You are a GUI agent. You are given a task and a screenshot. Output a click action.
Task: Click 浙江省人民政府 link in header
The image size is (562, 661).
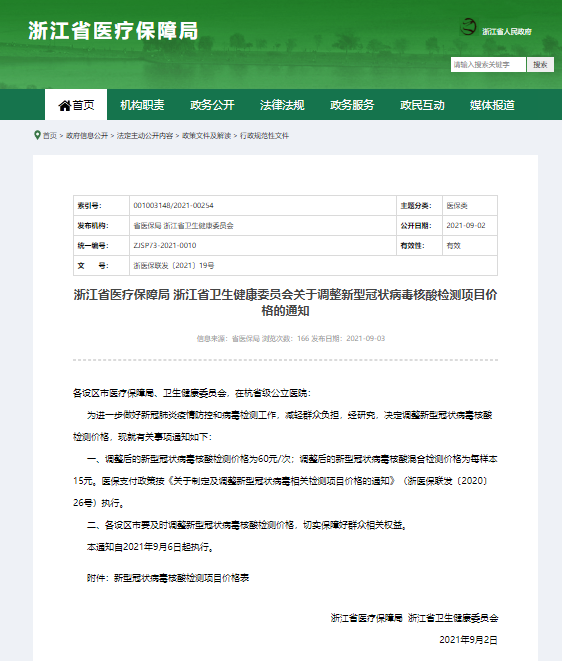click(507, 32)
